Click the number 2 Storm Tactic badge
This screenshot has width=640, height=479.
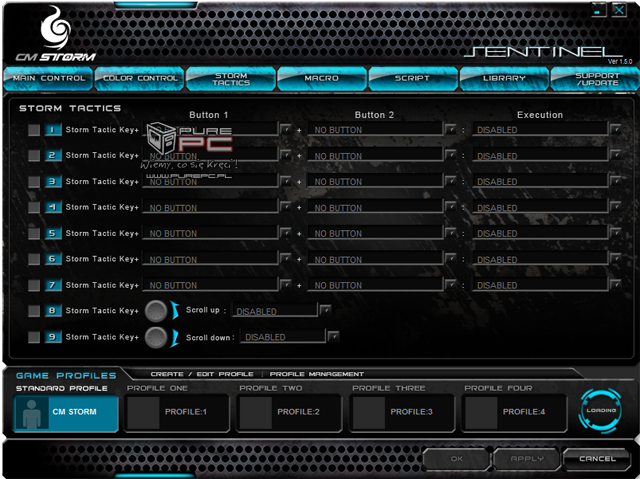click(x=53, y=155)
